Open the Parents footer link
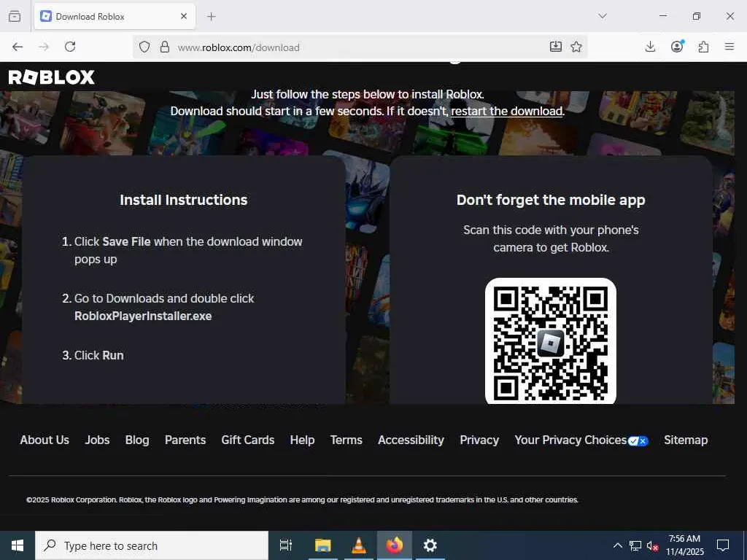This screenshot has width=747, height=560. [x=185, y=440]
